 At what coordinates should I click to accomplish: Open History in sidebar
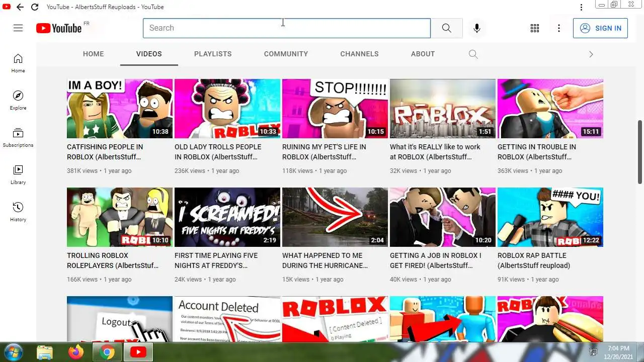click(x=18, y=212)
